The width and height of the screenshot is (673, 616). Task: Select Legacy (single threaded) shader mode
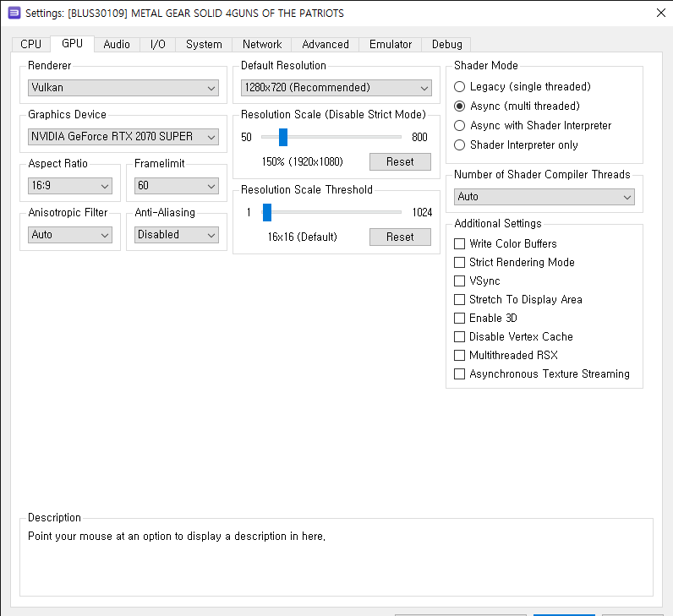pyautogui.click(x=523, y=87)
